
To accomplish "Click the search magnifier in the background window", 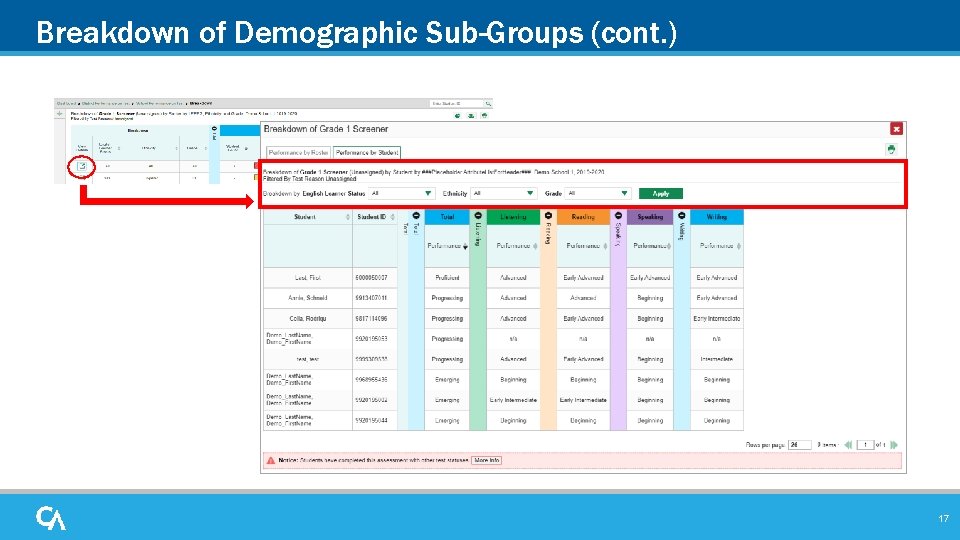I will click(x=488, y=104).
